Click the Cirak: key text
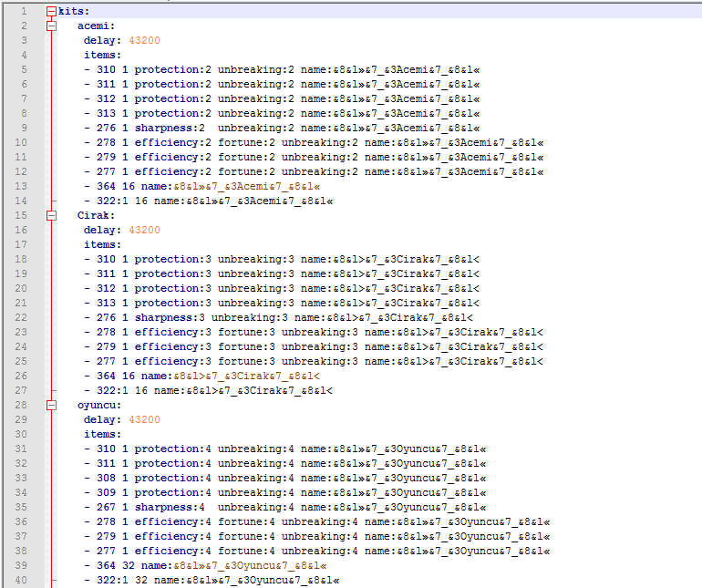 [x=97, y=215]
